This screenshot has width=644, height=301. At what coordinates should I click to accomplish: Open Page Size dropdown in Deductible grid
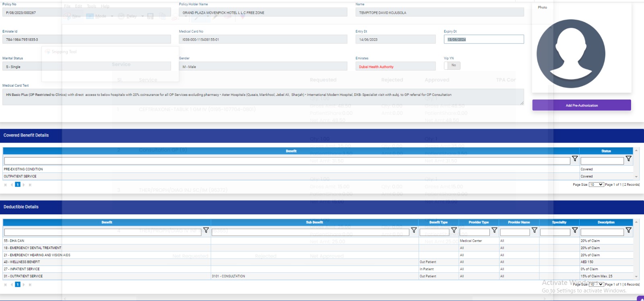click(596, 284)
